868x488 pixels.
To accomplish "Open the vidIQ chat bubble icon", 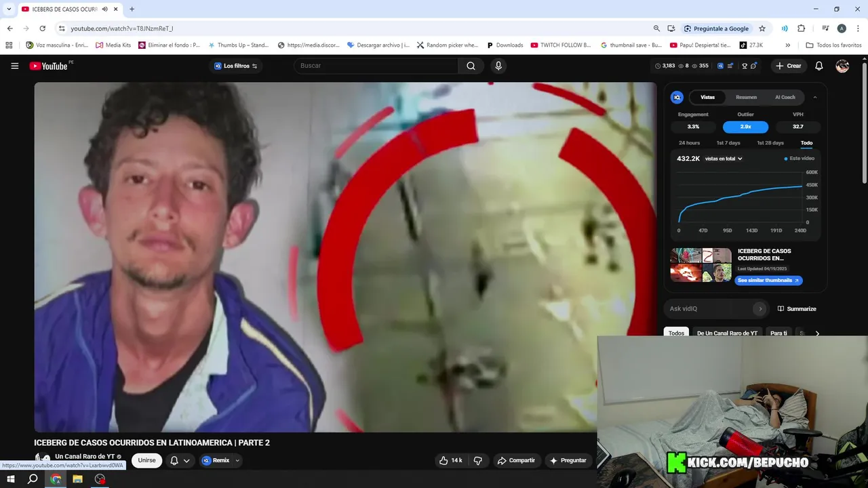I will point(754,66).
